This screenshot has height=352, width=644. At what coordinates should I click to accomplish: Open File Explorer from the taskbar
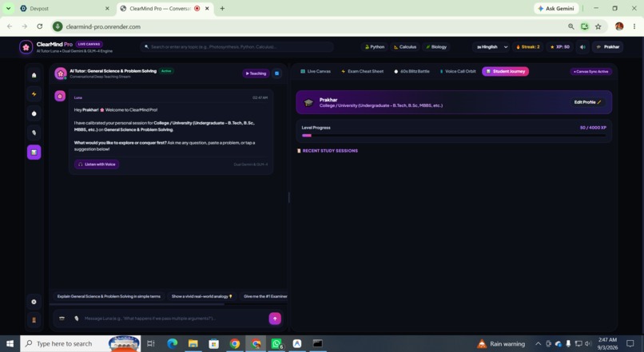pos(193,343)
